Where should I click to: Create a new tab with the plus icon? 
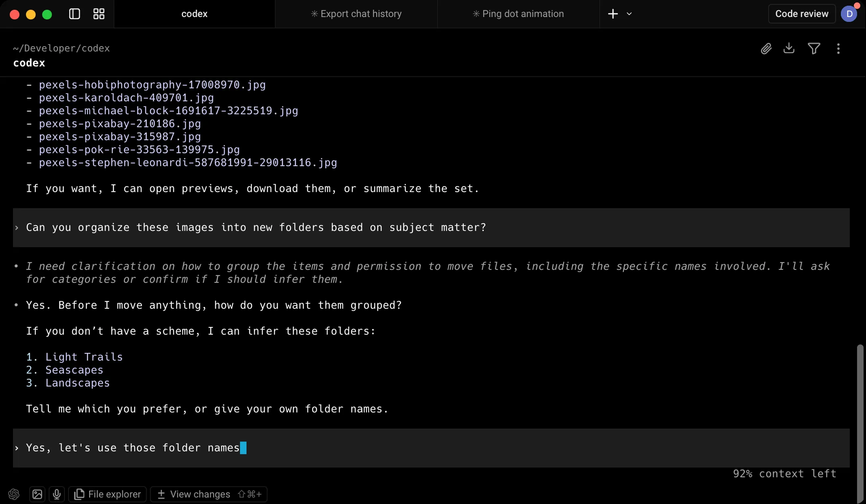(x=612, y=13)
